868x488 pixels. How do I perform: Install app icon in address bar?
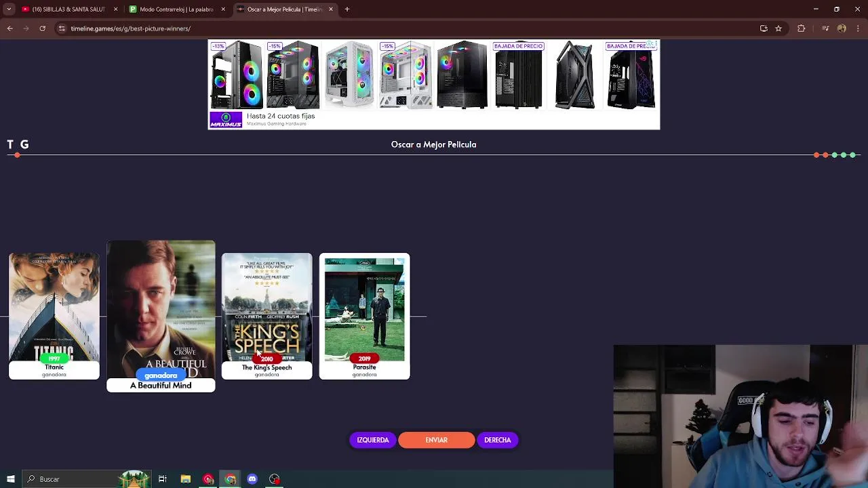[764, 28]
